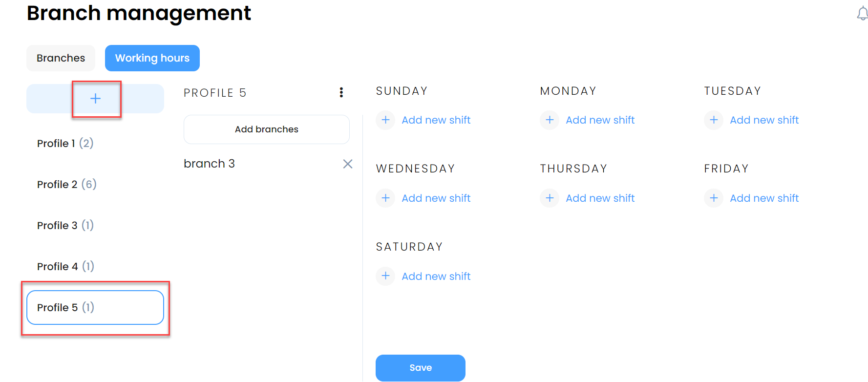
Task: Save the working hours profile
Action: point(421,368)
